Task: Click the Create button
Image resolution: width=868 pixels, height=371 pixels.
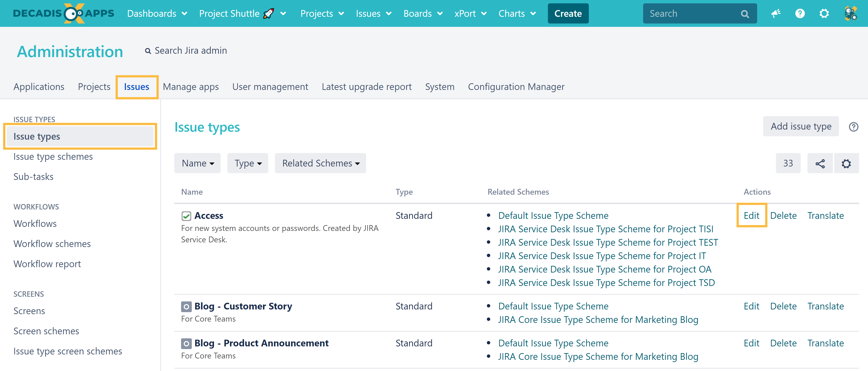Action: click(x=568, y=13)
